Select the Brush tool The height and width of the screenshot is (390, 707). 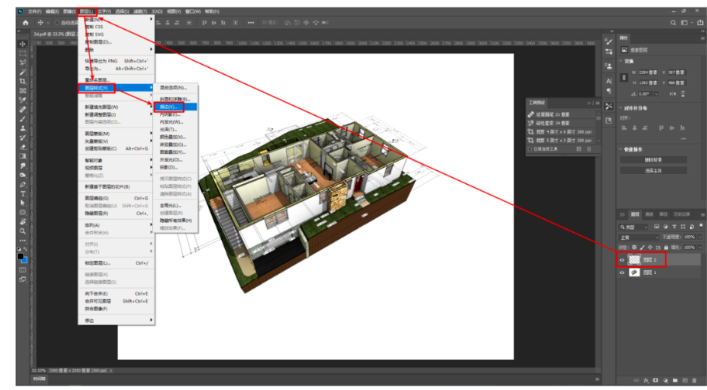23,119
